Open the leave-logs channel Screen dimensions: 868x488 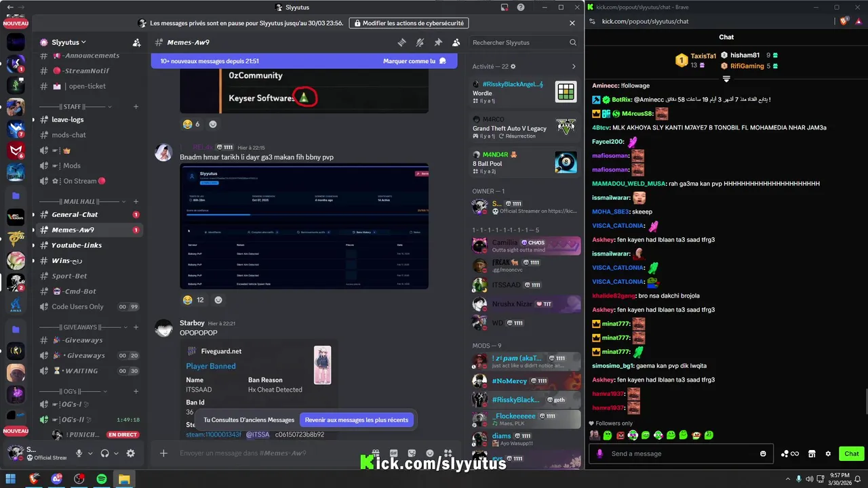click(x=88, y=119)
